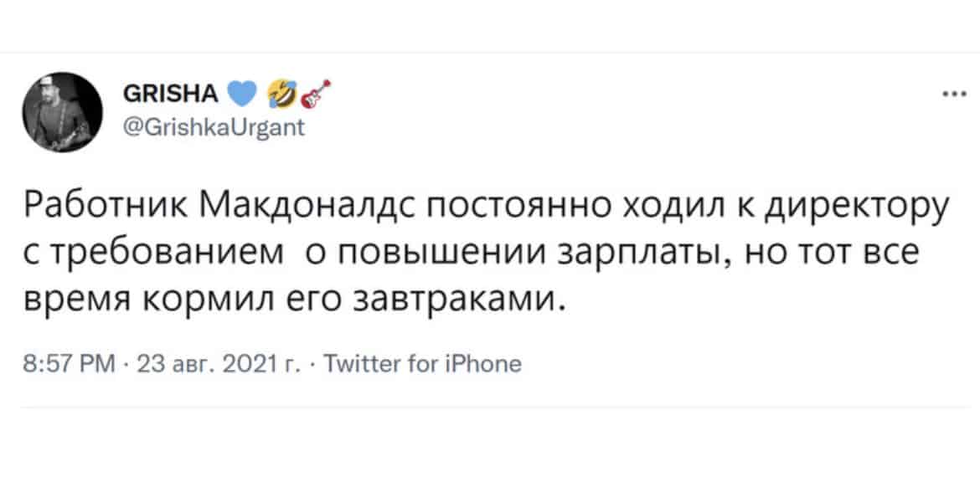
Task: Click the GRISHA profile avatar photo
Action: [x=63, y=112]
